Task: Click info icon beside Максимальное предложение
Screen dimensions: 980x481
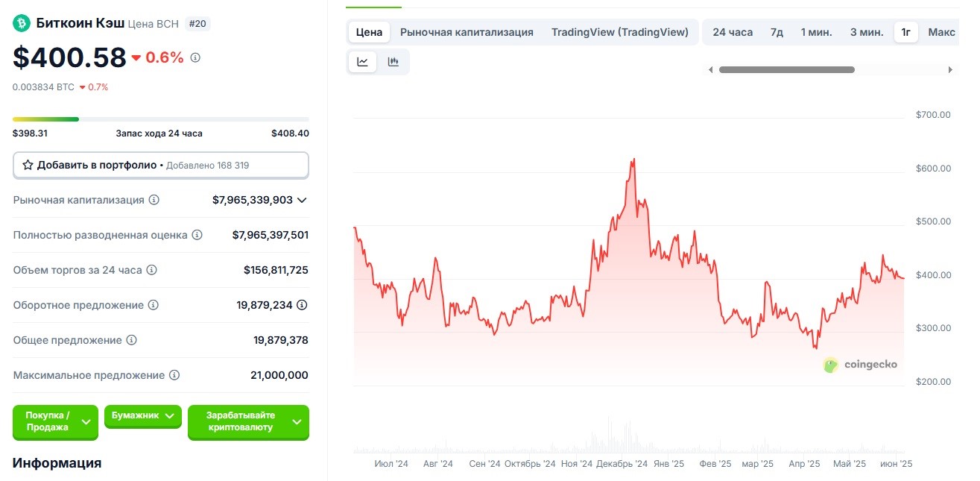Action: click(x=174, y=375)
